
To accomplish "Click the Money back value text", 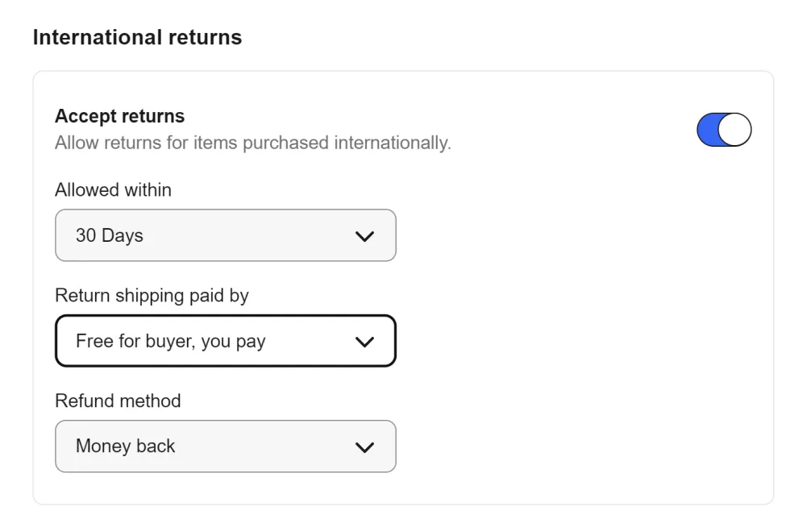I will tap(125, 446).
